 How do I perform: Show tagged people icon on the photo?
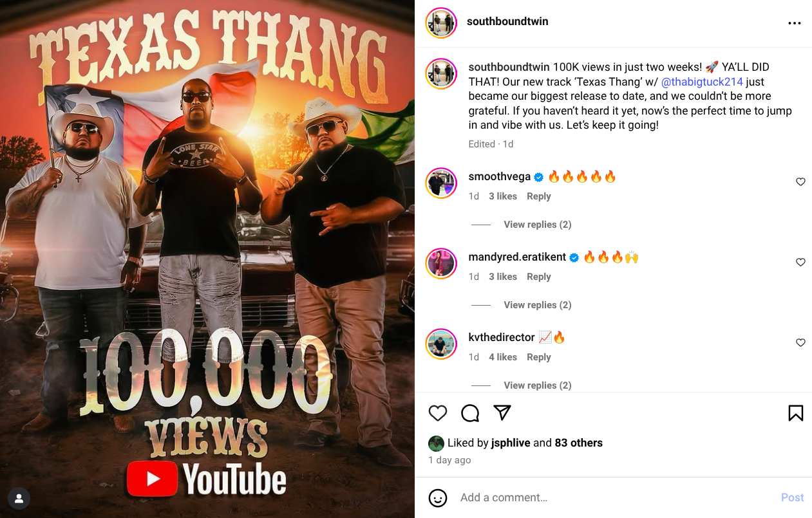click(19, 498)
